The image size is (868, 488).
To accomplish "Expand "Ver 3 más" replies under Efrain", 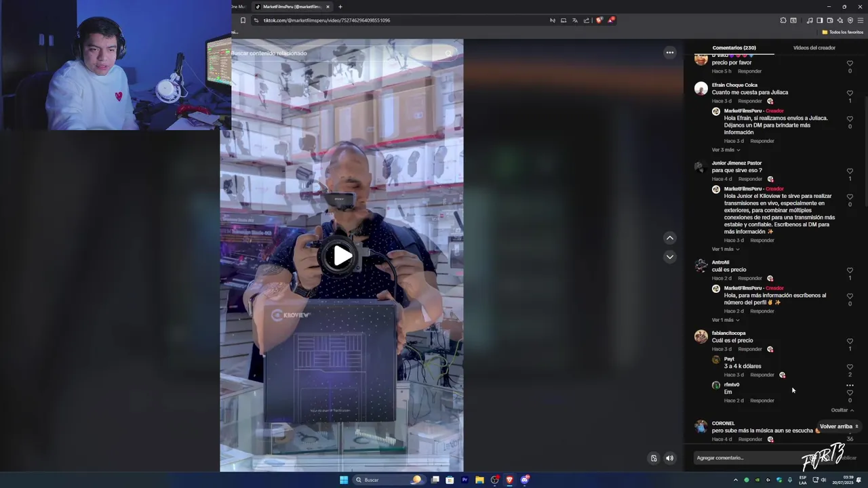I will [x=726, y=150].
